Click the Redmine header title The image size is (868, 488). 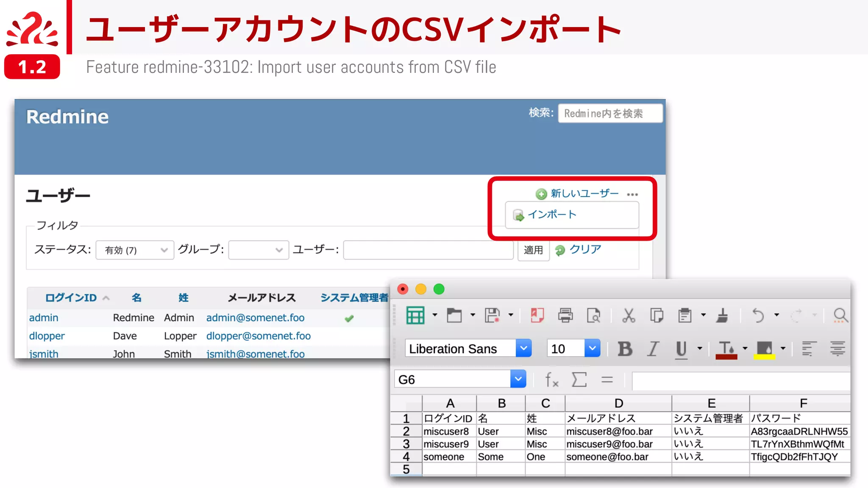coord(67,117)
